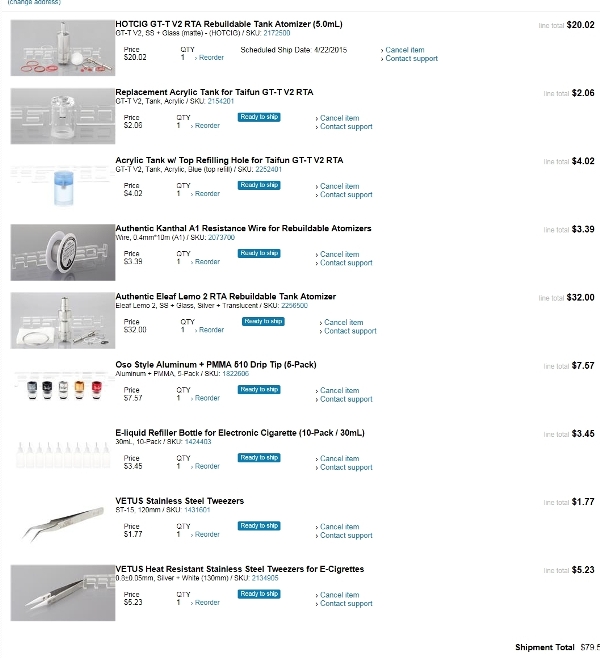This screenshot has width=600, height=658.
Task: Click Ready to ship badge for Replacement Acrylic Tank
Action: (x=259, y=117)
